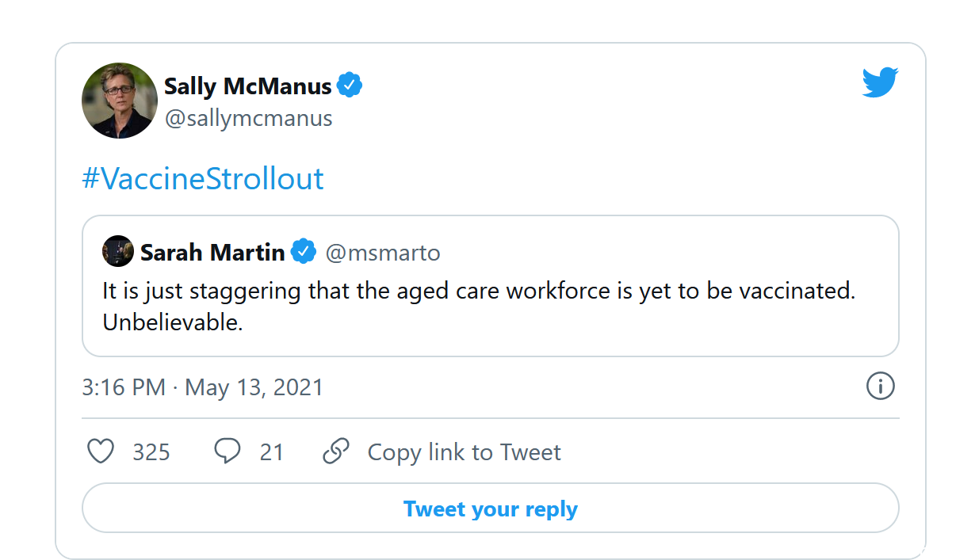Open the @msmarto handle
The image size is (975, 560).
tap(383, 253)
